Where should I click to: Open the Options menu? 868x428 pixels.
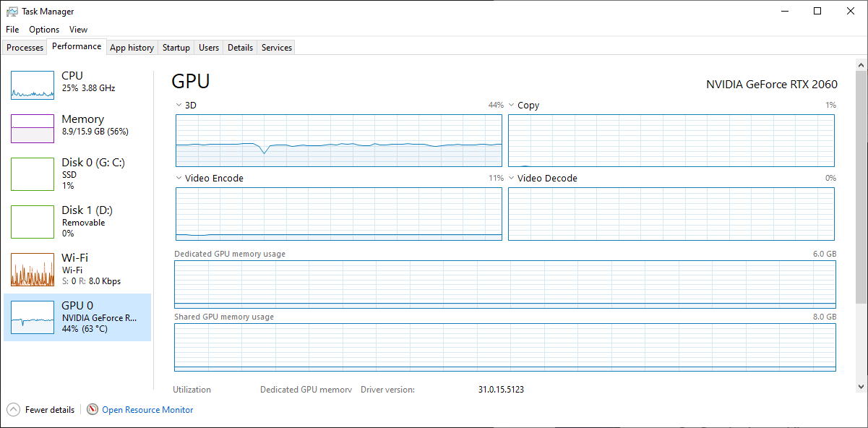click(44, 30)
